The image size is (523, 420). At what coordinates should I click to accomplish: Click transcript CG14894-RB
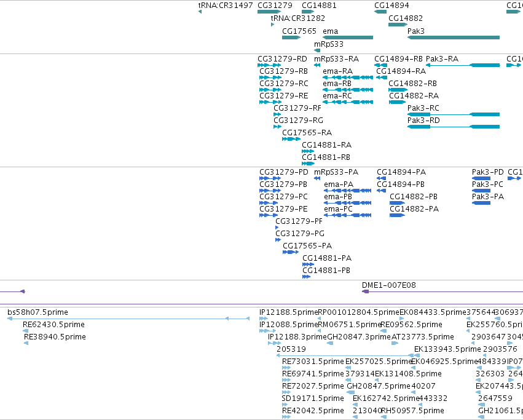click(x=399, y=59)
